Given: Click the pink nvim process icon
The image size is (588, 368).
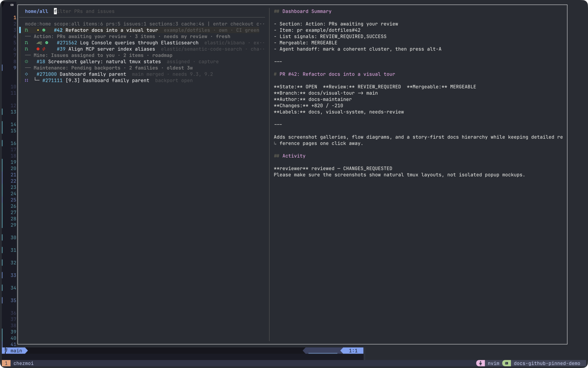Looking at the screenshot, I should point(481,363).
